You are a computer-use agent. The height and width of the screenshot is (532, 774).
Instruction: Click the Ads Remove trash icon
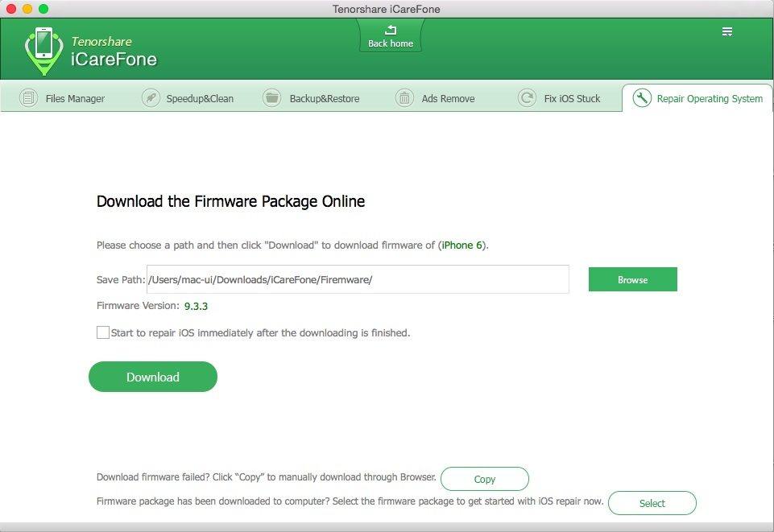pyautogui.click(x=404, y=97)
